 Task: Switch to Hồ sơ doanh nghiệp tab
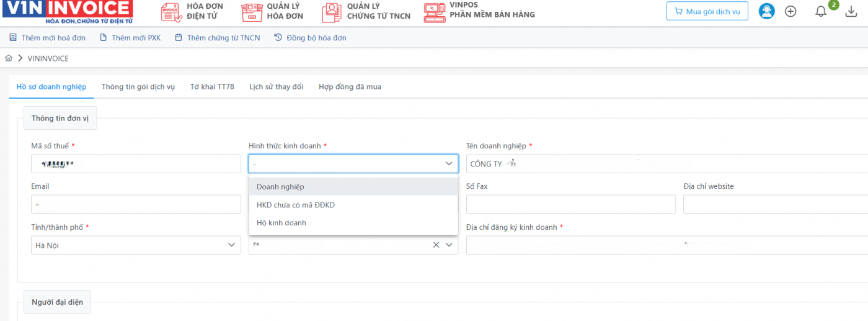click(x=51, y=87)
